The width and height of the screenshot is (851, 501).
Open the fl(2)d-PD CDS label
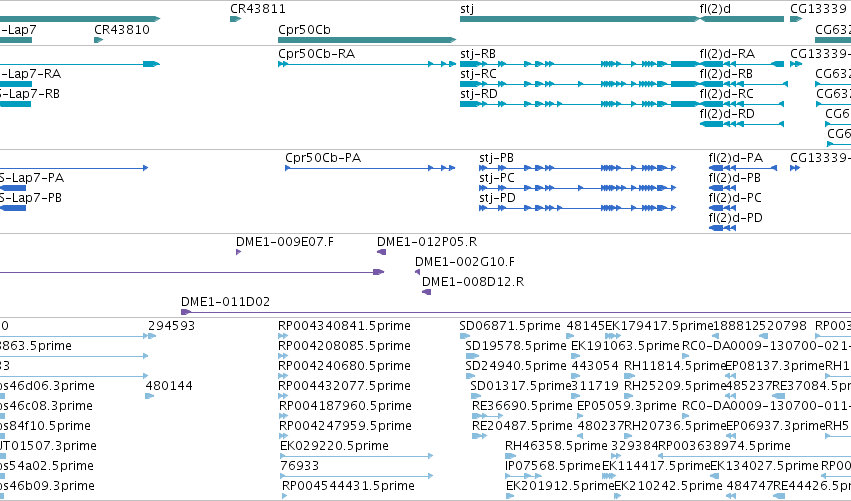pyautogui.click(x=735, y=218)
